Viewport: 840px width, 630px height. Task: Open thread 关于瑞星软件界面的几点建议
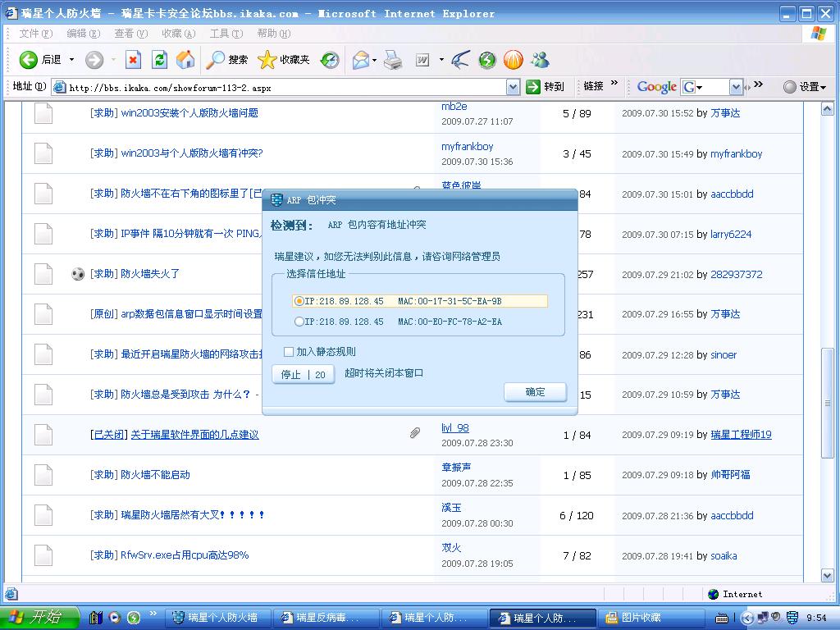[194, 435]
